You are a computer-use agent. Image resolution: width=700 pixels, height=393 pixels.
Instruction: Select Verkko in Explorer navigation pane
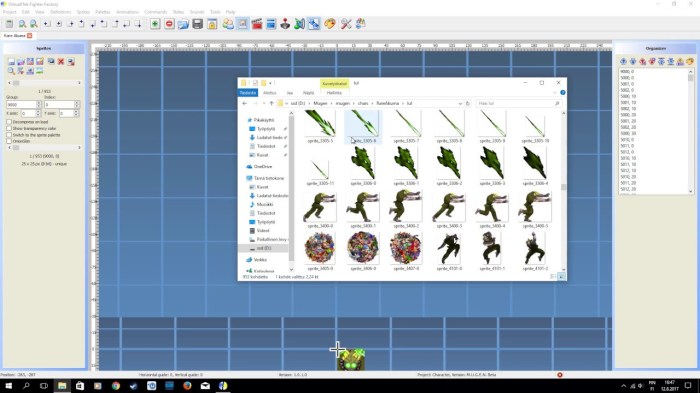click(260, 259)
